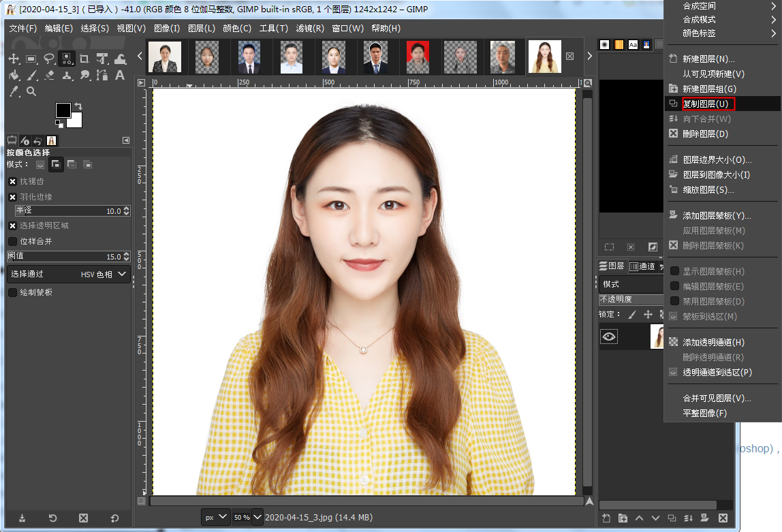
Task: Click 复制图层(U) in the context menu
Action: click(x=705, y=104)
